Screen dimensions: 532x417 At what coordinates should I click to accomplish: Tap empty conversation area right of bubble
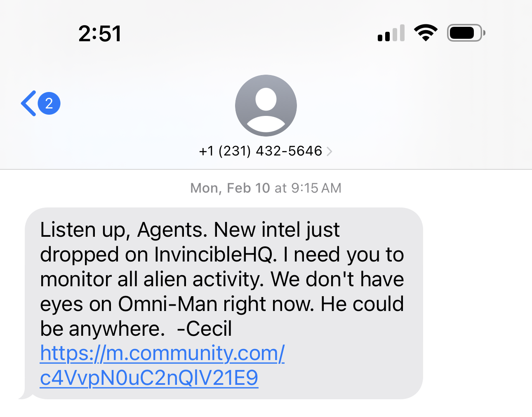coord(476,304)
